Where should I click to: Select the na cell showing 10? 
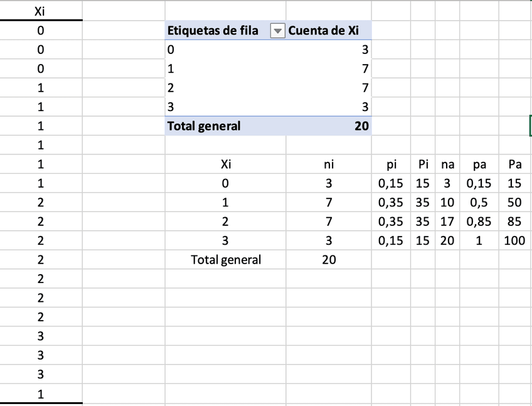coord(447,203)
